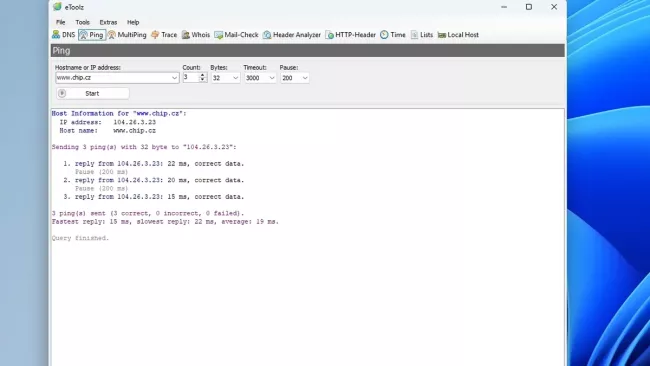
Task: Open the Header Analyzer tool
Action: tap(292, 35)
